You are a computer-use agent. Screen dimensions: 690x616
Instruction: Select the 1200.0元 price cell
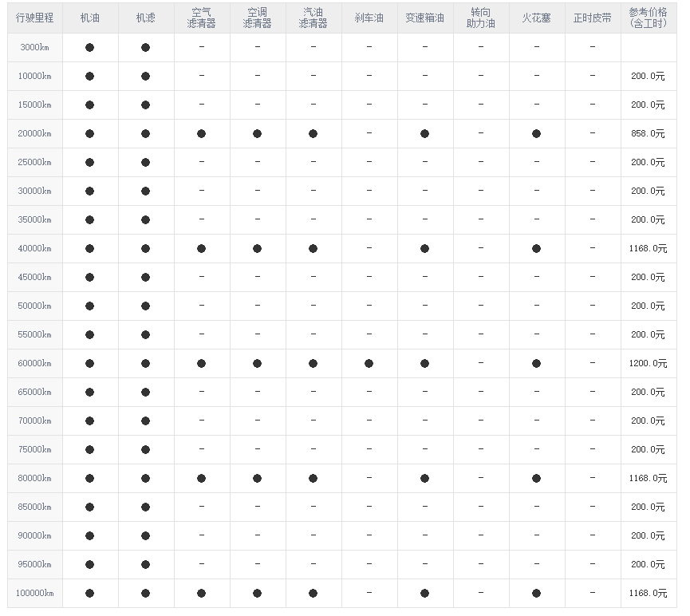(x=647, y=364)
